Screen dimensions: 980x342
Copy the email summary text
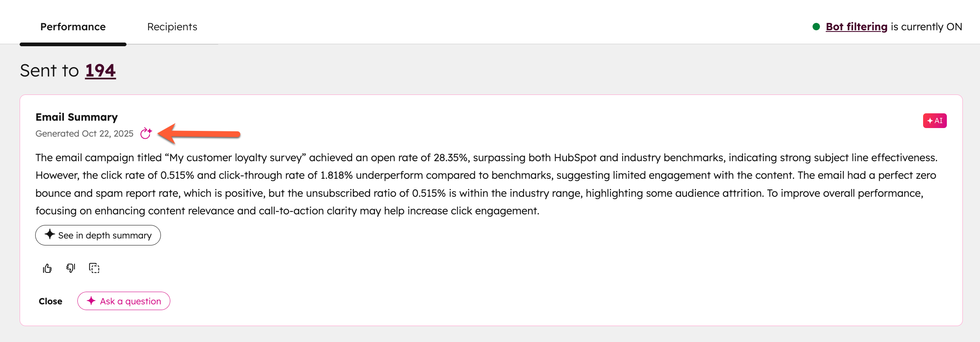coord(94,268)
